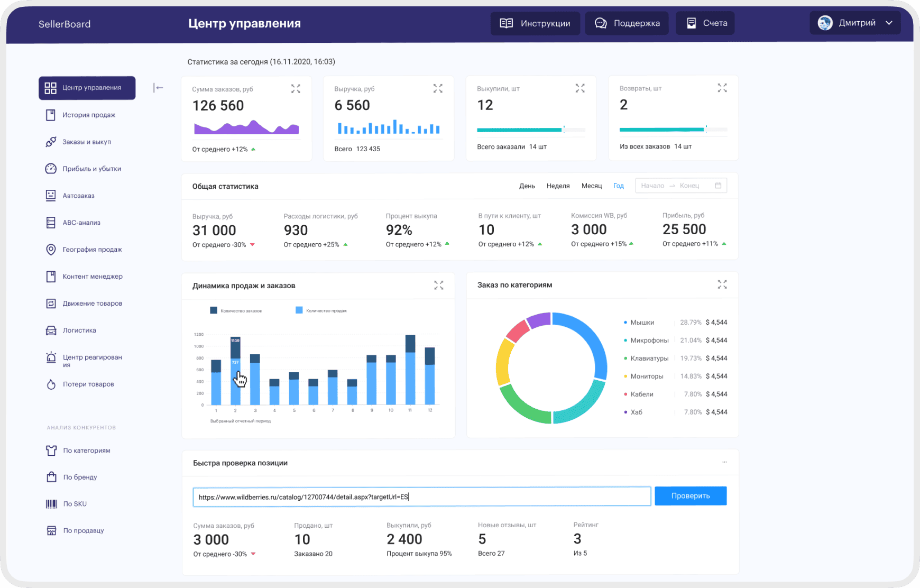Click the SellerBoard logo link
This screenshot has height=588, width=920.
click(65, 24)
